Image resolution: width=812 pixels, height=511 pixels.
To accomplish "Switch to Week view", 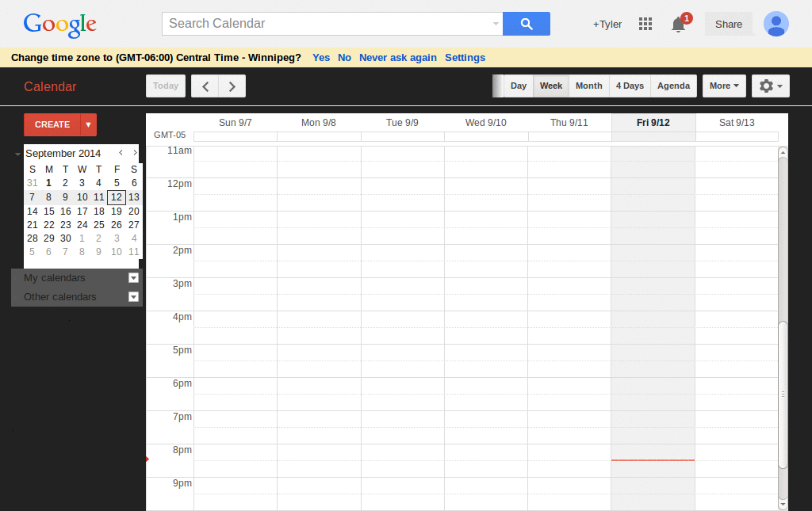I will [551, 86].
